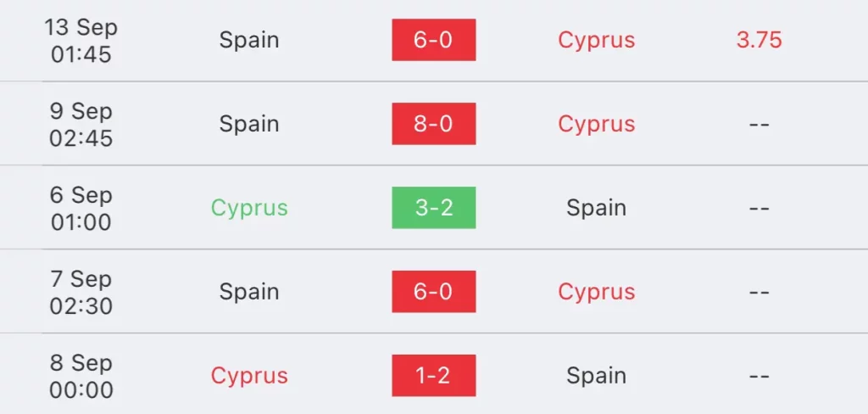Open Spain in the 6 Sep match
868x414 pixels.
tap(596, 208)
